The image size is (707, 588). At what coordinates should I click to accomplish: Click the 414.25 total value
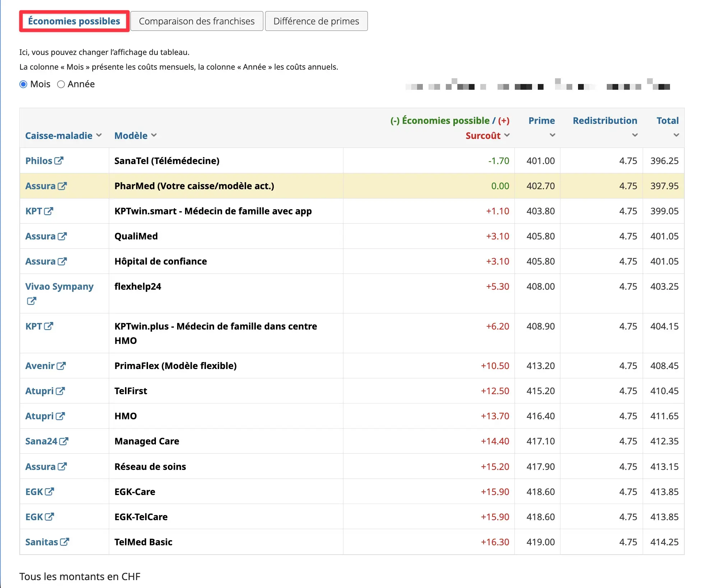pos(664,542)
